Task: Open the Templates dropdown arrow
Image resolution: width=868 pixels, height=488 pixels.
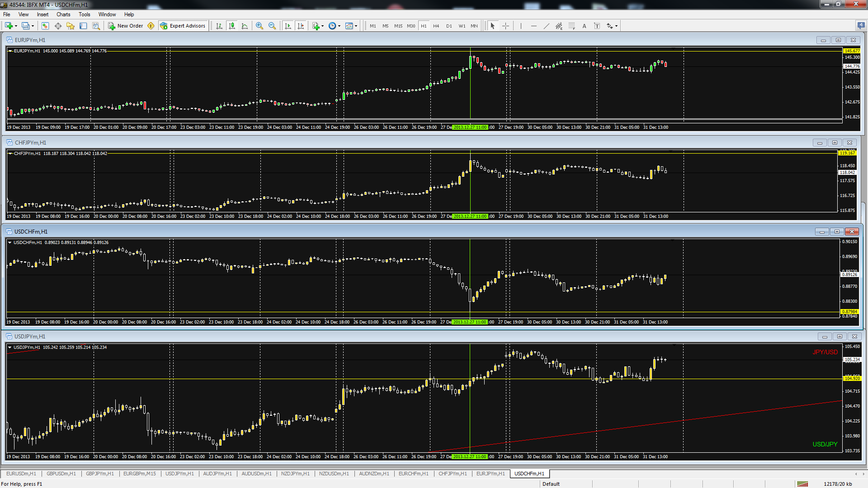Action: pyautogui.click(x=356, y=26)
